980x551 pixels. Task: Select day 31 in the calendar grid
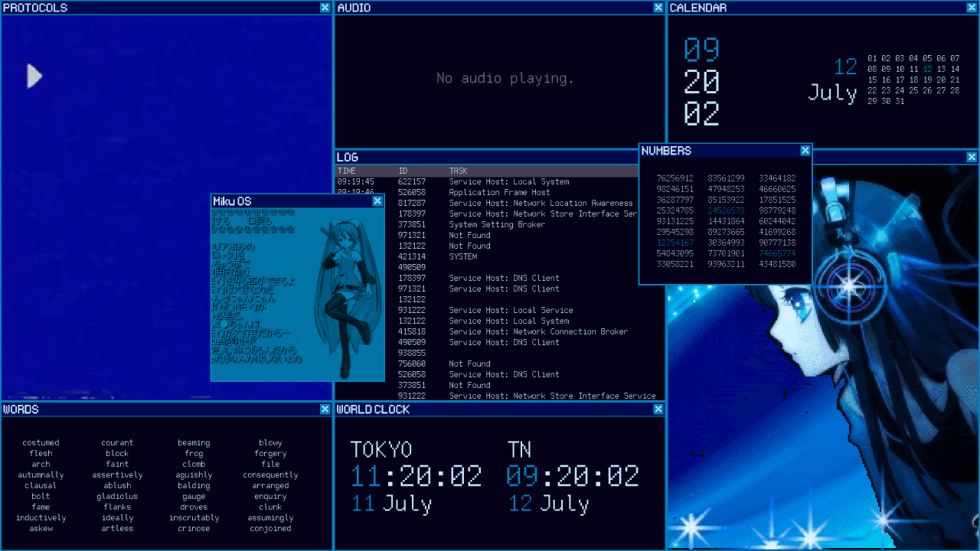point(900,101)
